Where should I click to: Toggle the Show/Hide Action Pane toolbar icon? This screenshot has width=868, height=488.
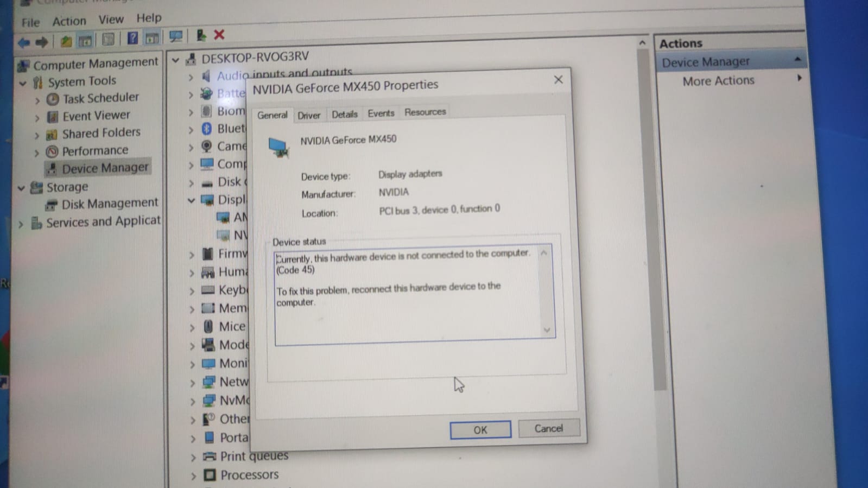[x=152, y=38]
